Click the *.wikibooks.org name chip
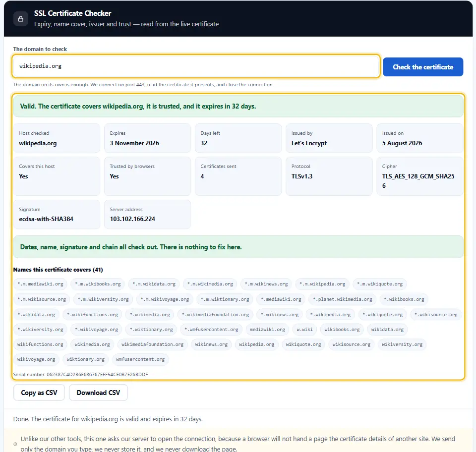 click(404, 299)
